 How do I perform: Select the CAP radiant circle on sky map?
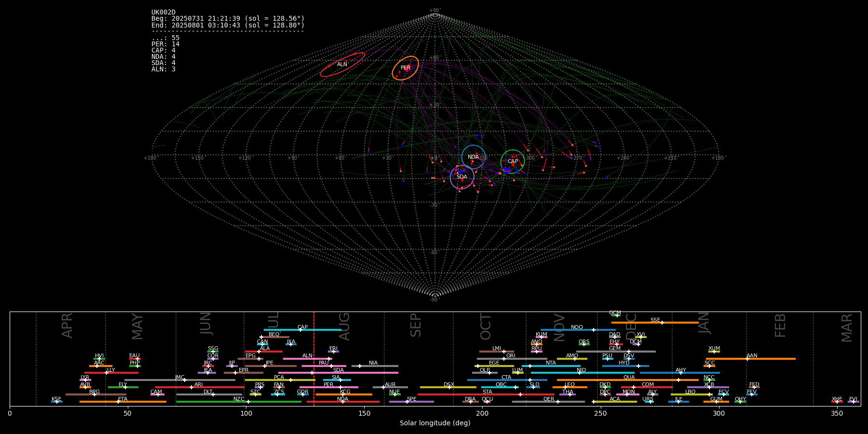coord(513,162)
